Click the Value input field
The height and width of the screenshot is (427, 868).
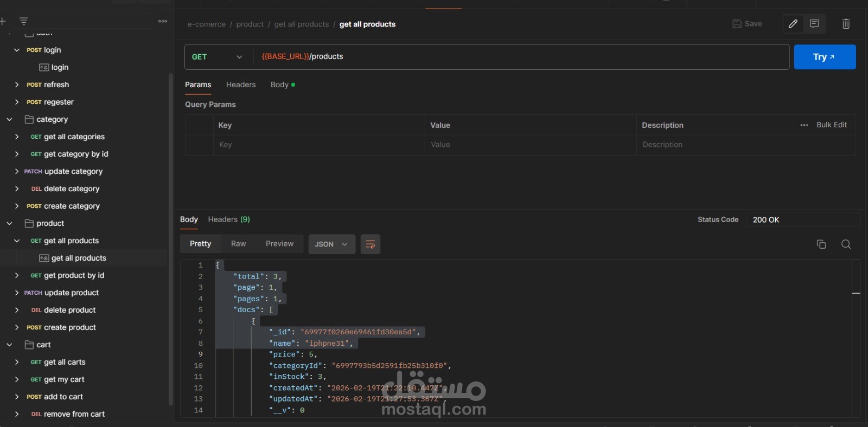click(530, 145)
